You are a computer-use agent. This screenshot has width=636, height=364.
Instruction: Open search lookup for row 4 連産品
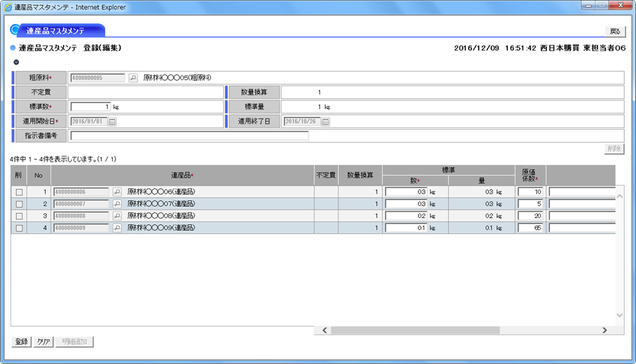pyautogui.click(x=117, y=227)
